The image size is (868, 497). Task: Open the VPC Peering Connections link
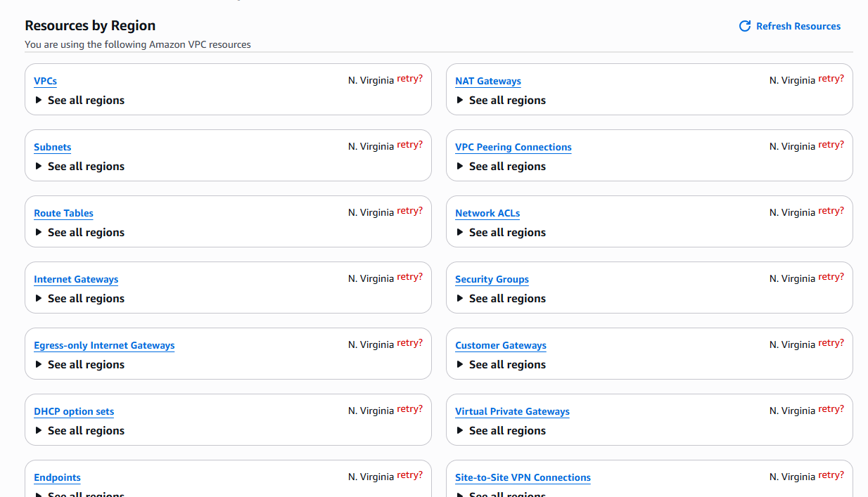[x=513, y=147]
